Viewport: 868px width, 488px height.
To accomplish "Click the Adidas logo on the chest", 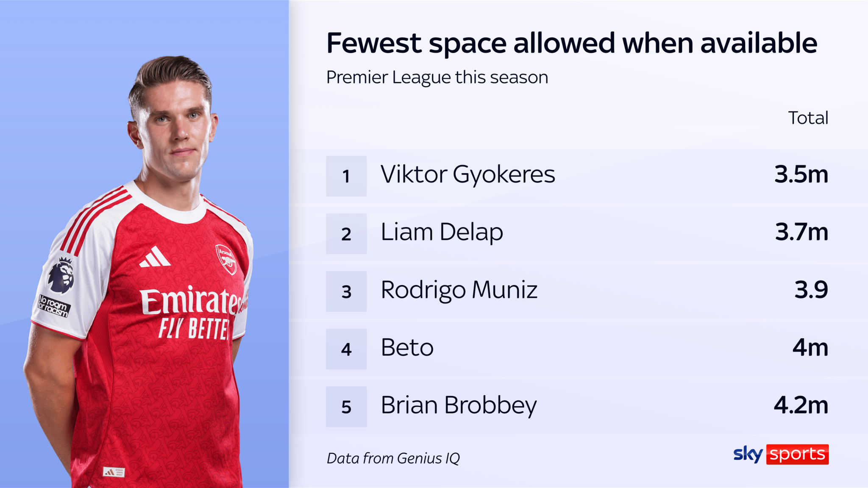I will coord(155,258).
